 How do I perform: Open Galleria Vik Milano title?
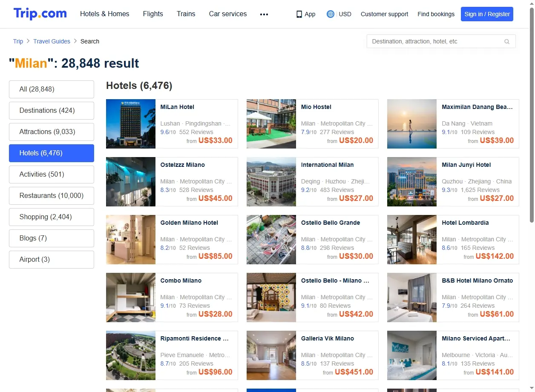pos(328,338)
